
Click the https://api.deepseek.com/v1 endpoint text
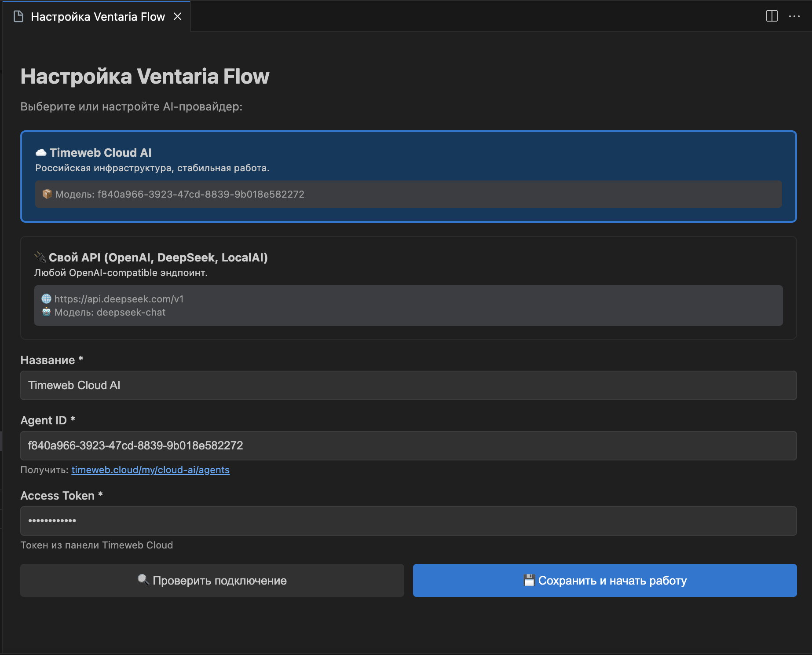pos(119,299)
